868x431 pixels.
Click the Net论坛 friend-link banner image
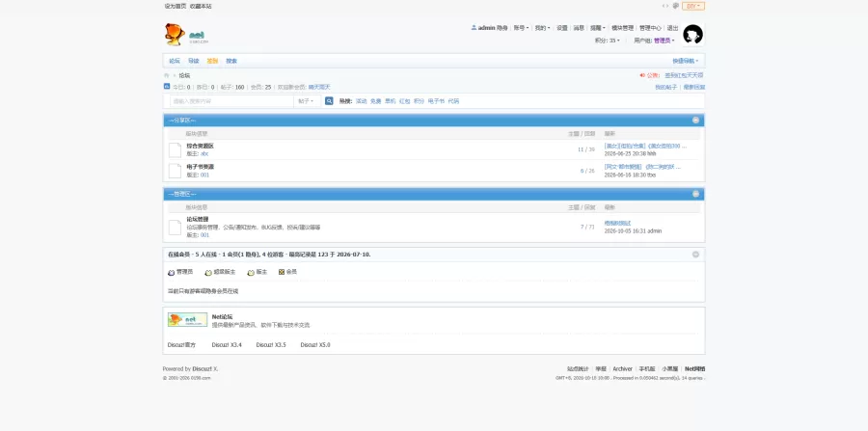(188, 320)
